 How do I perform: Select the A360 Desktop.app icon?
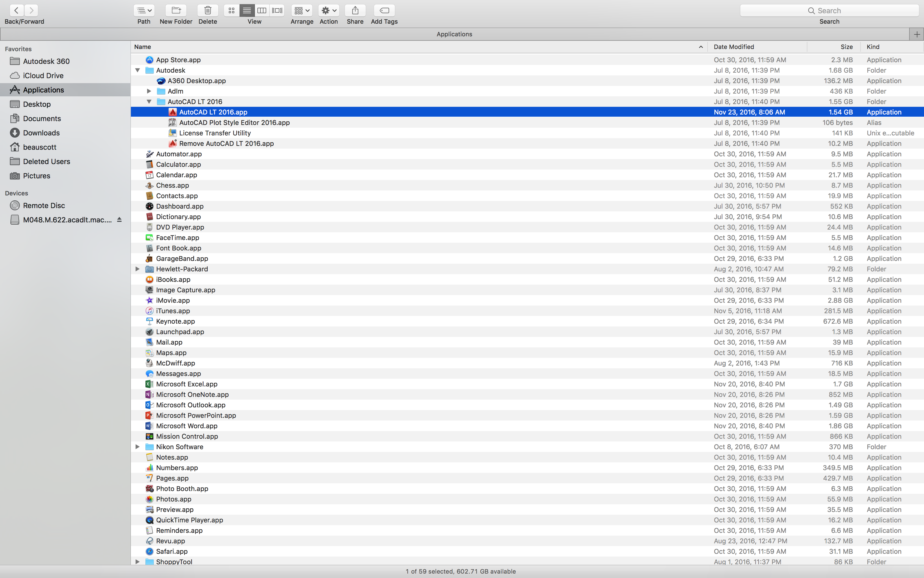click(161, 81)
